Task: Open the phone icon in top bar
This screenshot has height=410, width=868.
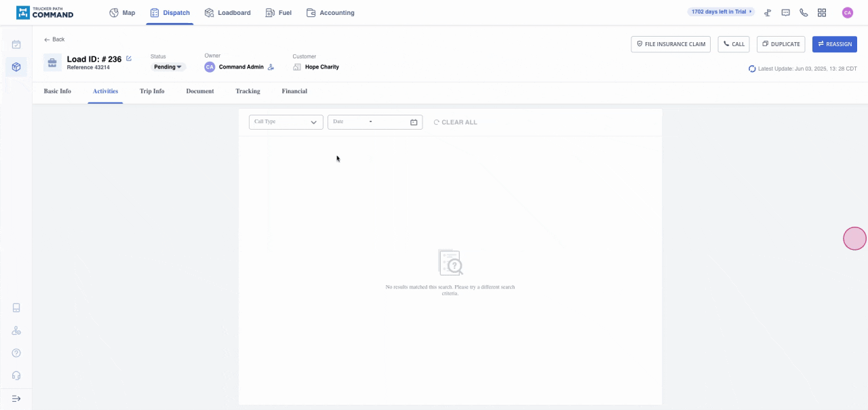Action: 804,13
